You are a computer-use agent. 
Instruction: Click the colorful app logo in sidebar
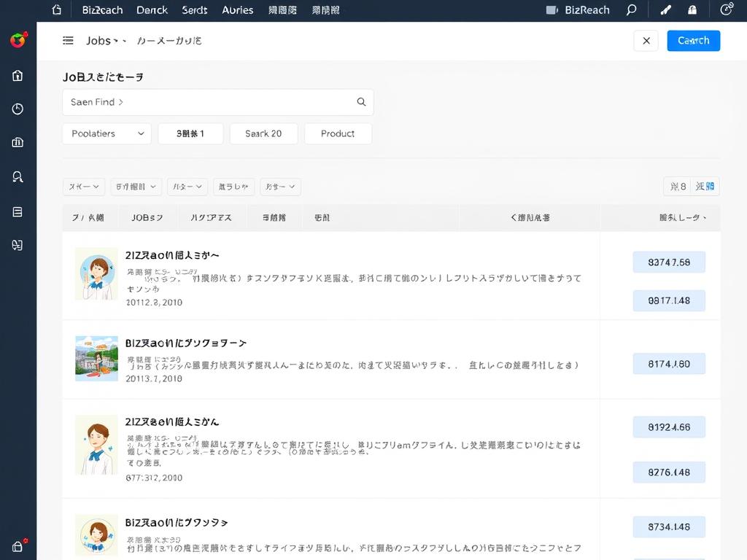click(18, 41)
